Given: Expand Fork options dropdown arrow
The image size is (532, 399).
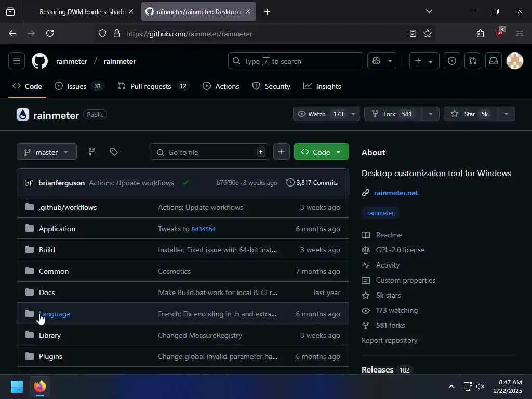Looking at the screenshot, I should (x=431, y=114).
